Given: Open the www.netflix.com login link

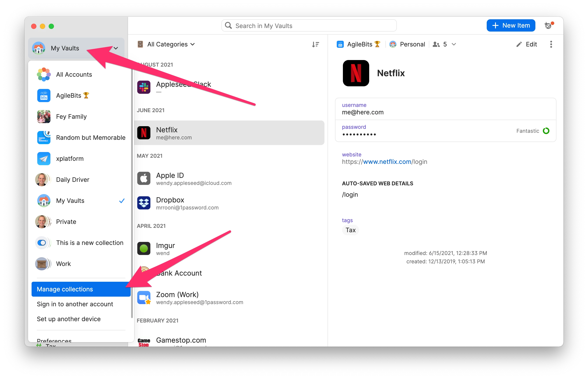Looking at the screenshot, I should (x=384, y=162).
